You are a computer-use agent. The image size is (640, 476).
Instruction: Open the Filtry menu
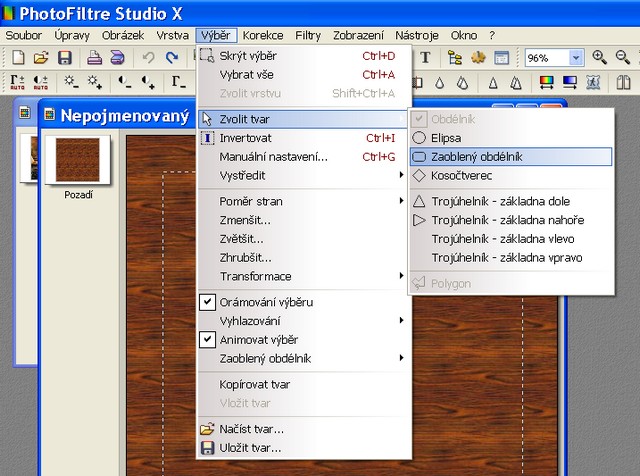click(308, 36)
